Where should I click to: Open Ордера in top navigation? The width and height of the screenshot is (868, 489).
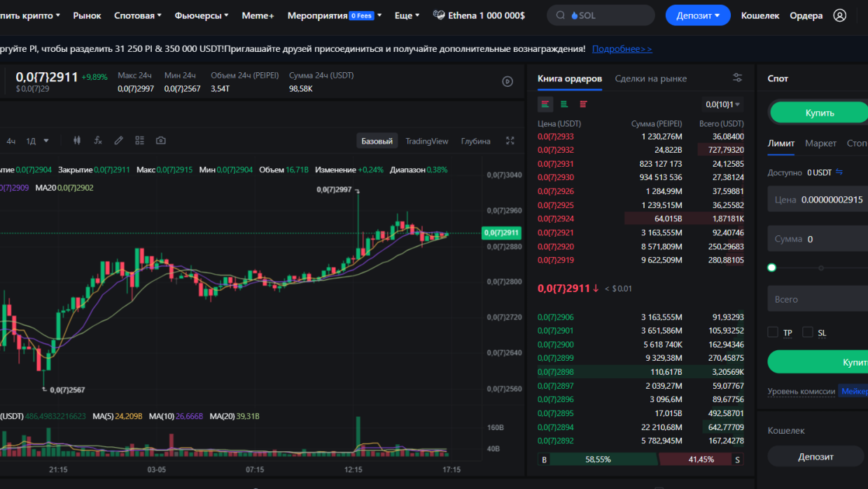806,15
